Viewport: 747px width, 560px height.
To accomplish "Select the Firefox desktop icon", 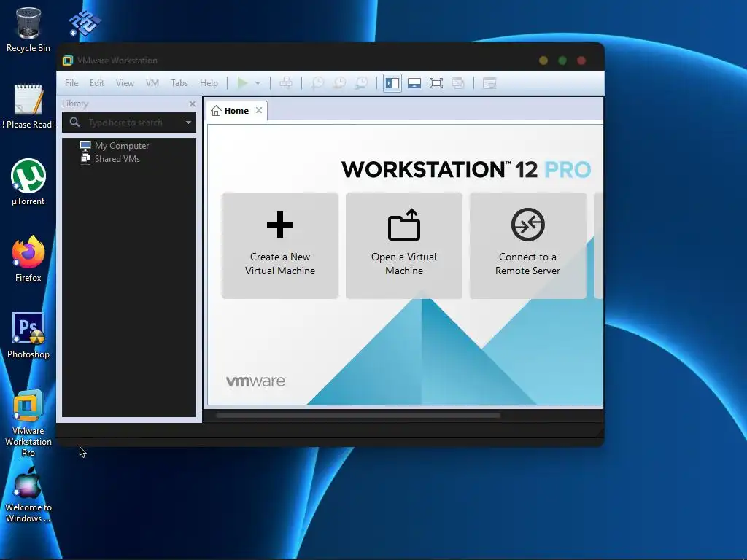I will 28,259.
